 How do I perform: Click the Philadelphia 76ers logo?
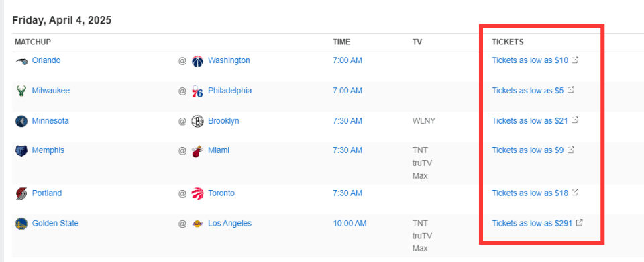point(197,91)
